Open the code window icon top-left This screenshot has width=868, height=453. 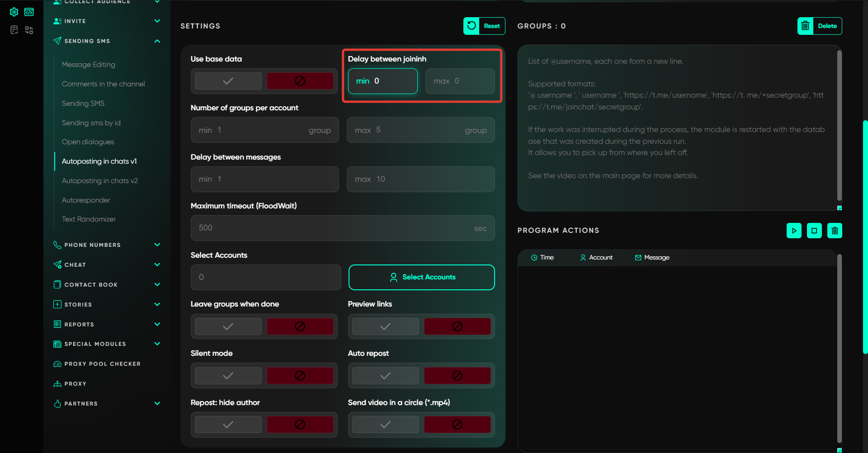point(29,12)
